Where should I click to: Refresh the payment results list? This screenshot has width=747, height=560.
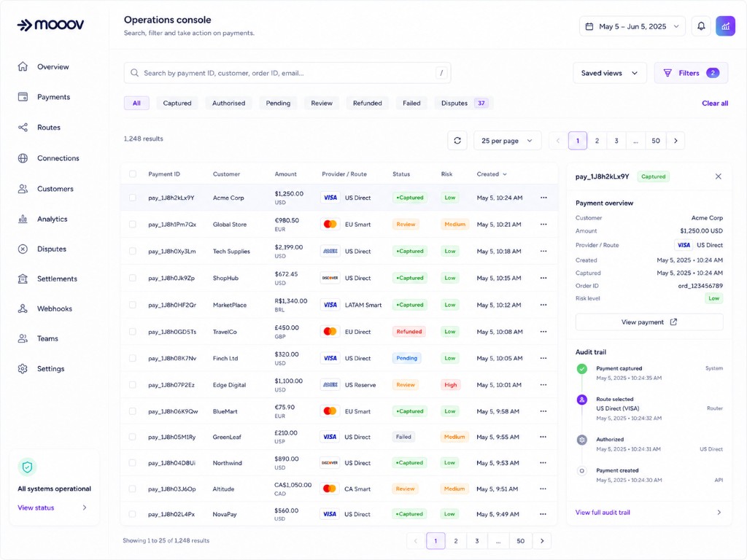pos(457,141)
